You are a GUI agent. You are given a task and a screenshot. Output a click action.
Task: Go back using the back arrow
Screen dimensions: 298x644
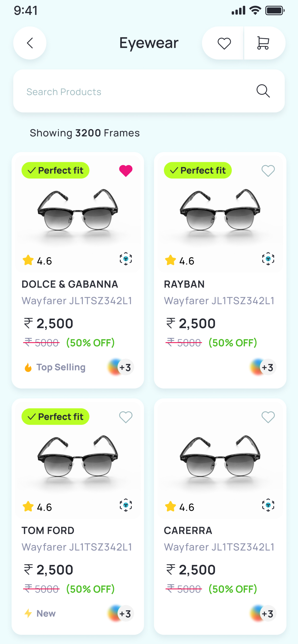click(30, 43)
